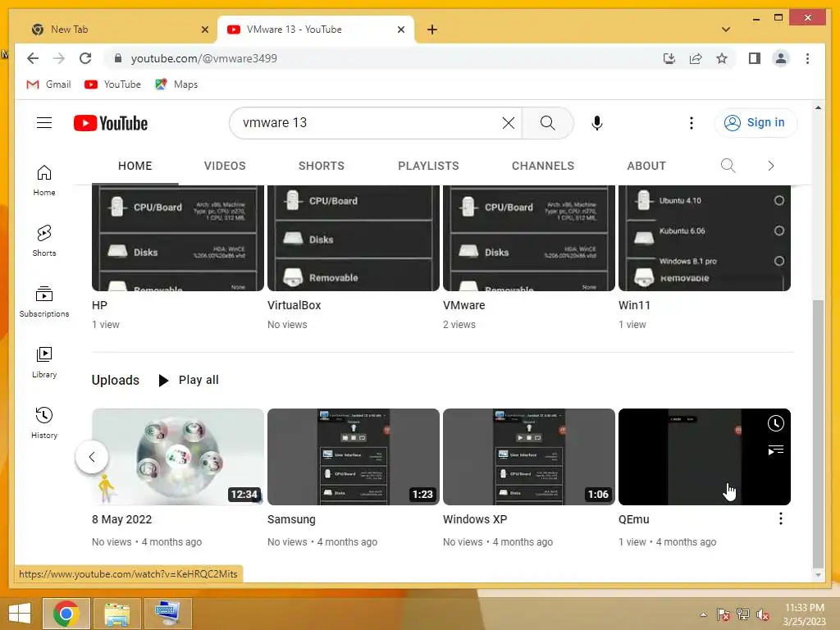Open File Explorer from taskbar
This screenshot has height=630, width=840.
[x=116, y=614]
